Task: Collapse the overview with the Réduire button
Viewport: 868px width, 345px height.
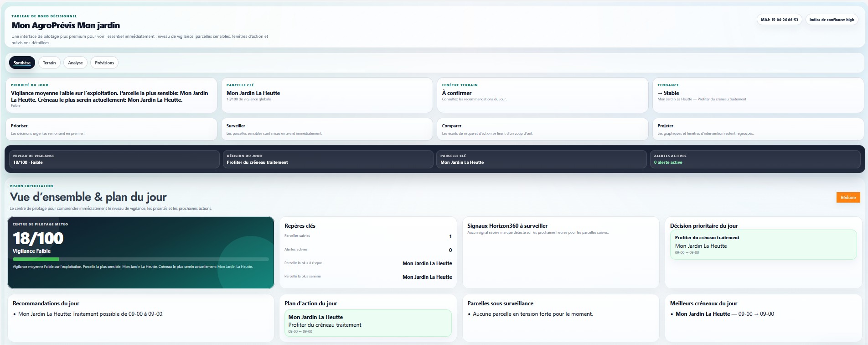Action: 848,198
